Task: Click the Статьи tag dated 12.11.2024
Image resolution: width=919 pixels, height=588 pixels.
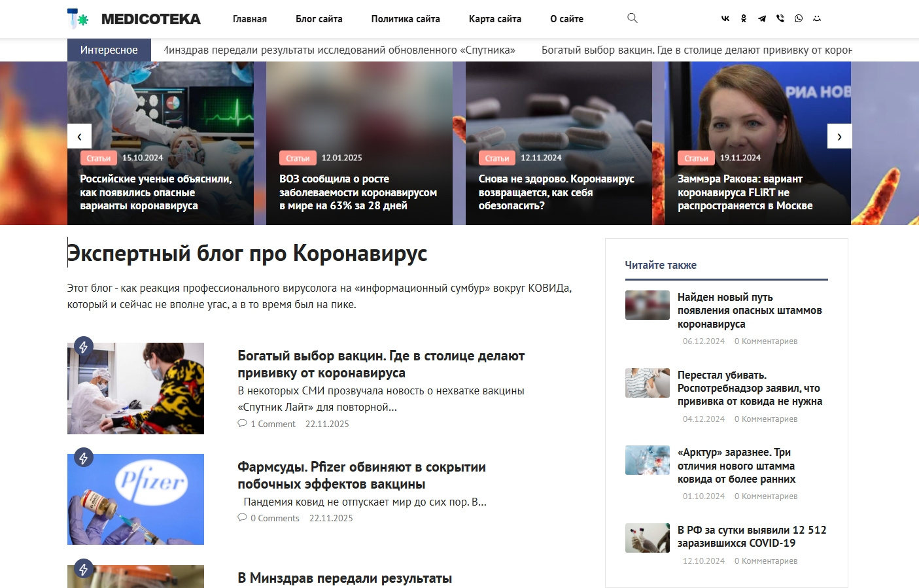Action: coord(497,158)
